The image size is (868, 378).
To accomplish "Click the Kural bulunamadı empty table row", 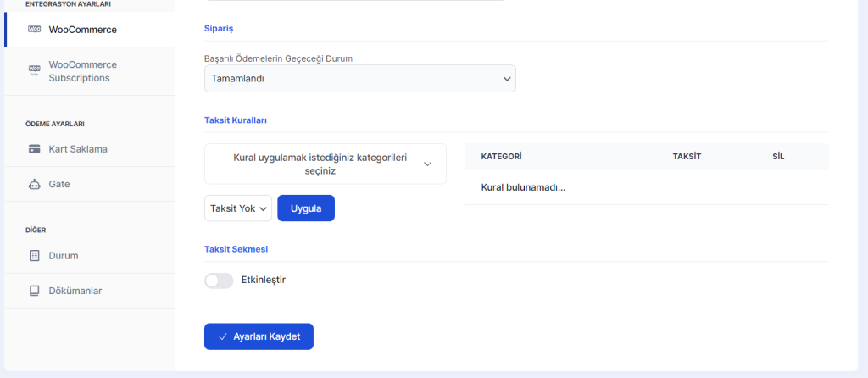I will click(x=523, y=187).
